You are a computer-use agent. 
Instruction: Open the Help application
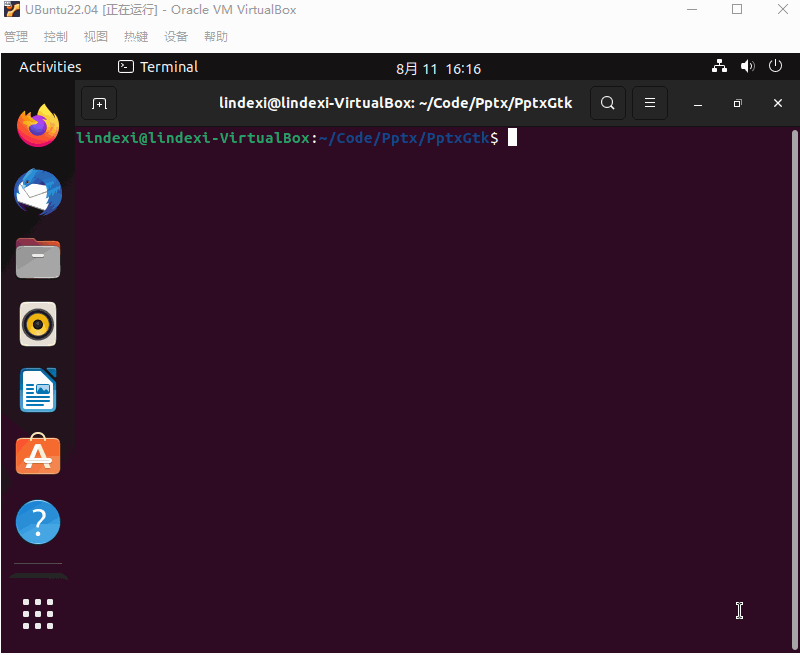(38, 522)
